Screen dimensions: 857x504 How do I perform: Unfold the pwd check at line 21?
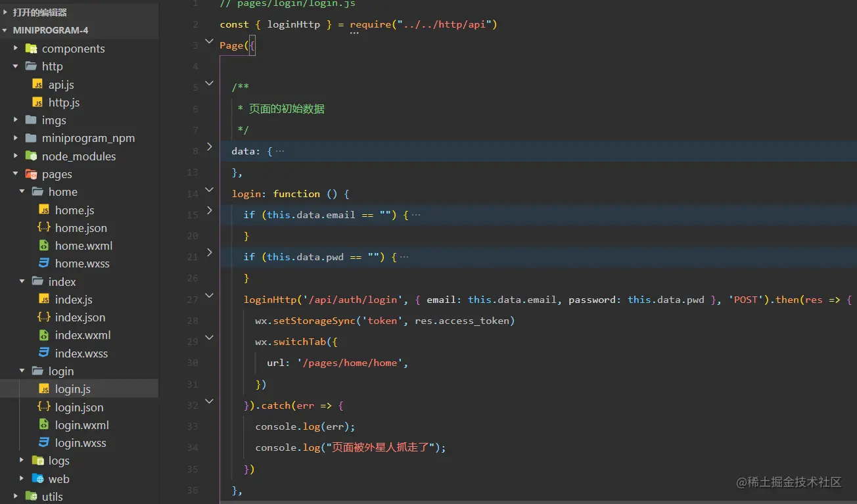pos(210,252)
